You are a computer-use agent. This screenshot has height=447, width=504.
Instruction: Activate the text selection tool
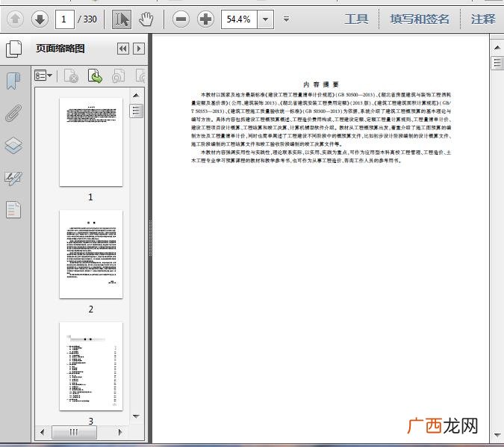(x=122, y=19)
